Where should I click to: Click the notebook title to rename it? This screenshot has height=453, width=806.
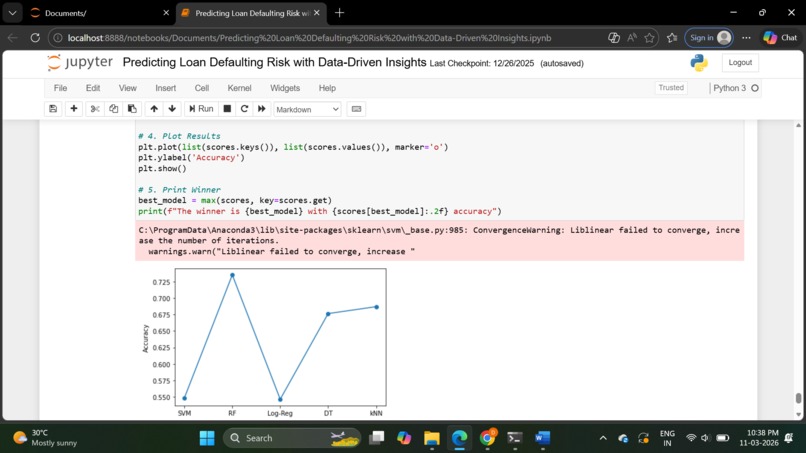274,63
